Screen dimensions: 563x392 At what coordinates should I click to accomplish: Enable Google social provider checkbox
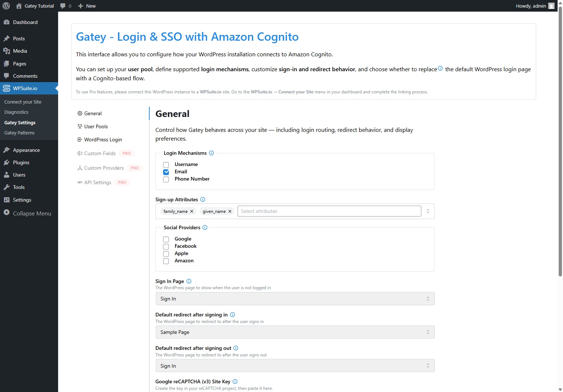pos(166,239)
